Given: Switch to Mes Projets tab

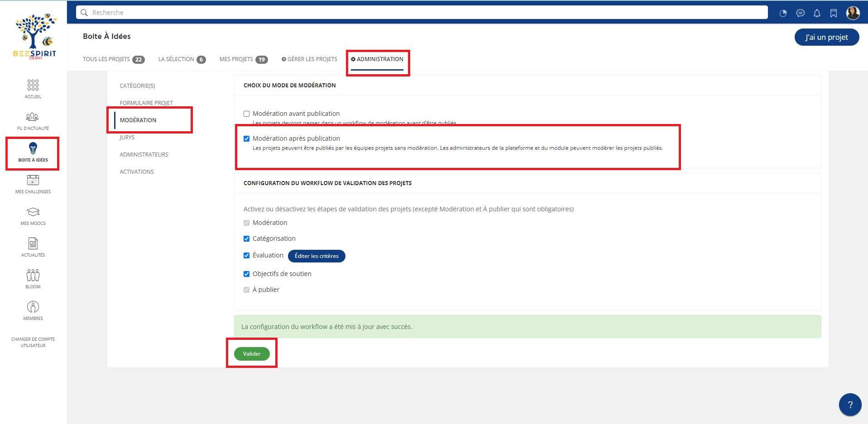Looking at the screenshot, I should 244,59.
